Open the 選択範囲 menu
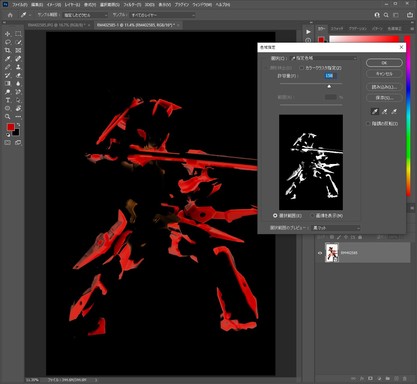This screenshot has width=417, height=384. 110,5
